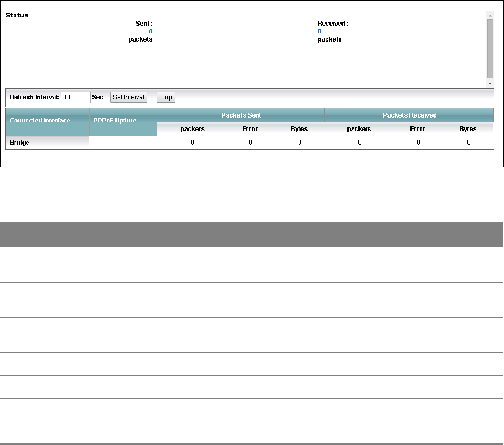Click the scrollbar up arrow
Viewport: 504px width, 445px height.
(490, 16)
